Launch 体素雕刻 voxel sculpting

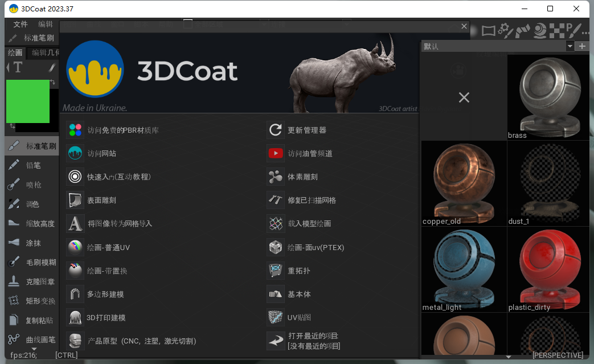click(x=293, y=177)
